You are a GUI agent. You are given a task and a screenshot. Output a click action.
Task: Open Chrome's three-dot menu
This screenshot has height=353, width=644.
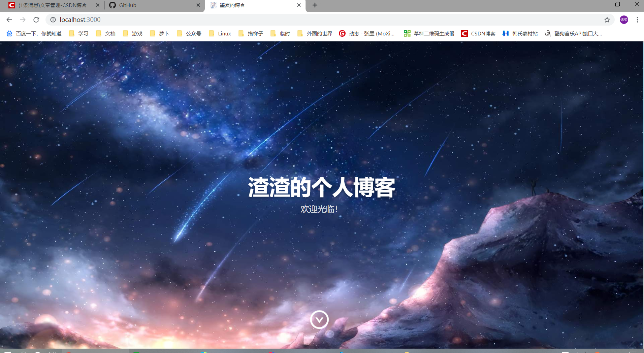[x=637, y=20]
